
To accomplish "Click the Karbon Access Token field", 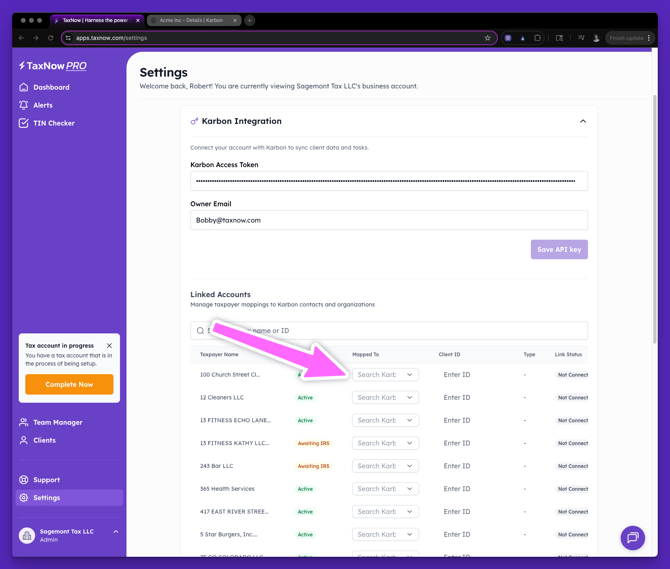I will [x=389, y=181].
